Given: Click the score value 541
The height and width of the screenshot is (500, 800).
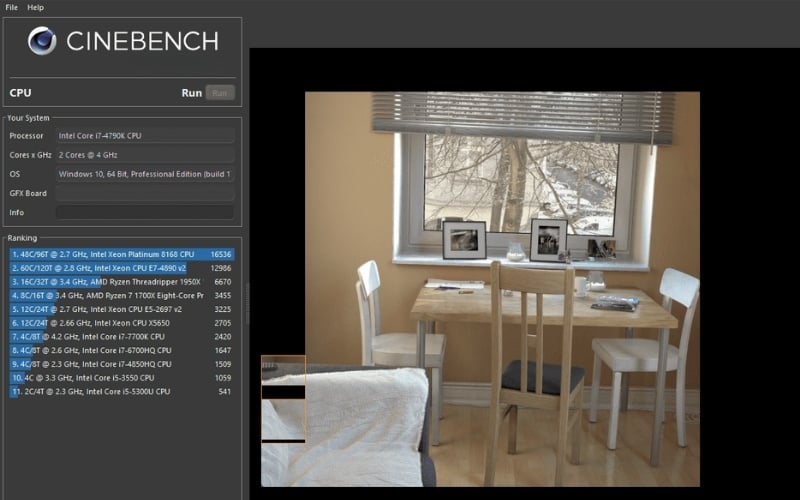Looking at the screenshot, I should tap(225, 392).
